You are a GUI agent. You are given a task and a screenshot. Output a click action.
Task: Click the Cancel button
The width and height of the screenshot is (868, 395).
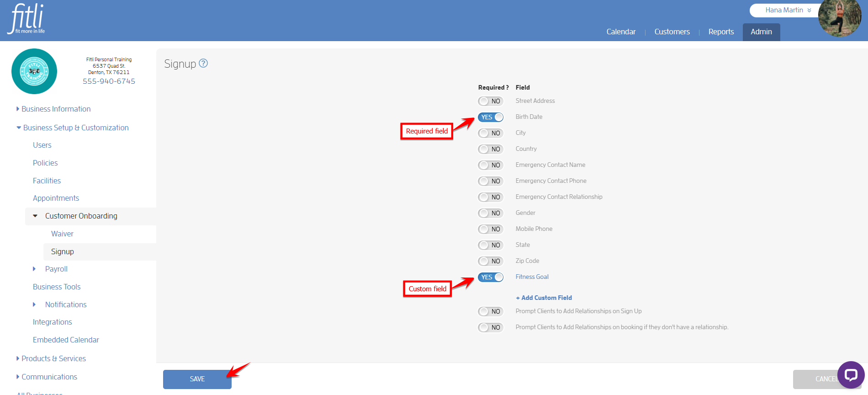[x=827, y=379]
